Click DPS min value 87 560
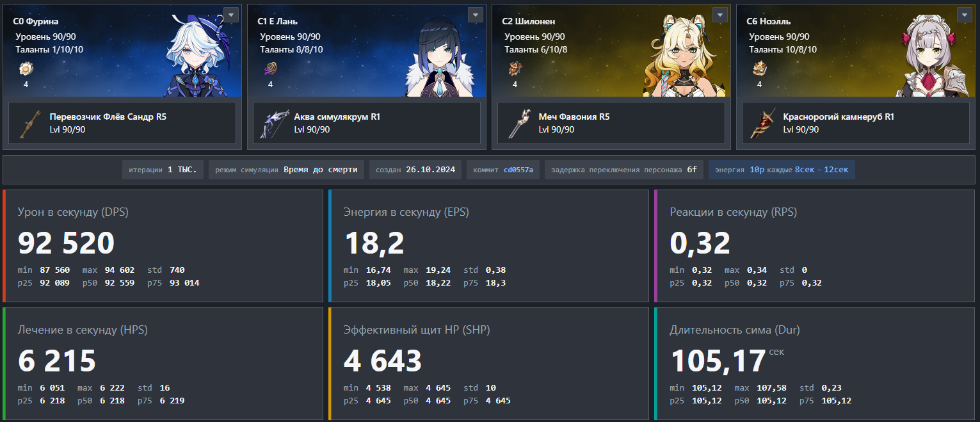This screenshot has height=422, width=980. [54, 270]
